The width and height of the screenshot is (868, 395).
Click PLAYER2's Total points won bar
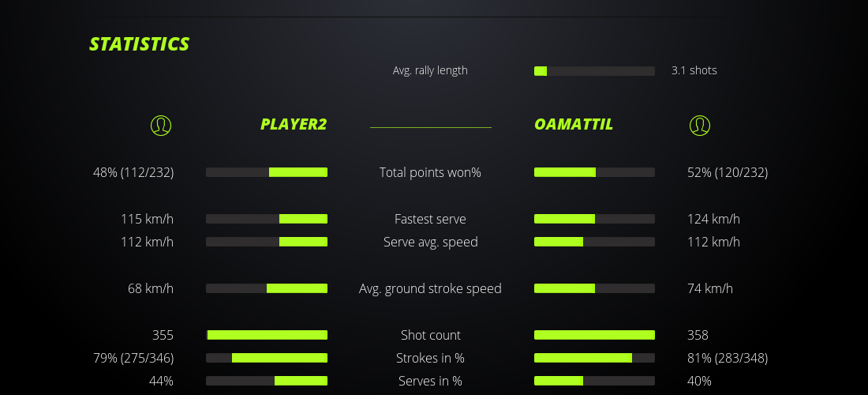coord(267,172)
